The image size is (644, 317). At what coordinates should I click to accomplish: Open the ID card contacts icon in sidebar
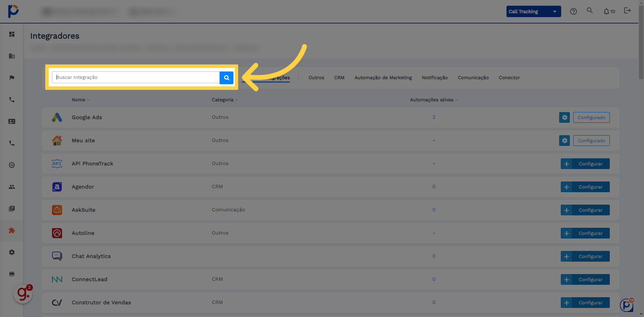[x=12, y=121]
